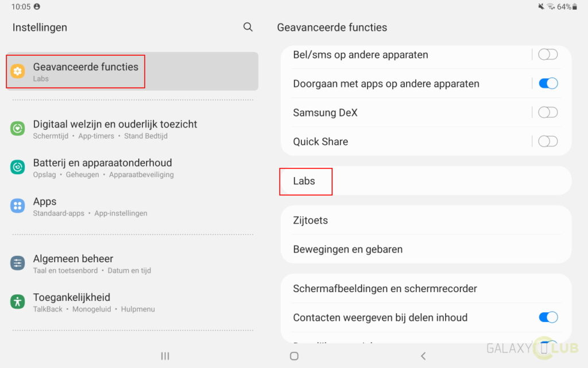Open the Zijtoets settings item
588x368 pixels.
[426, 220]
